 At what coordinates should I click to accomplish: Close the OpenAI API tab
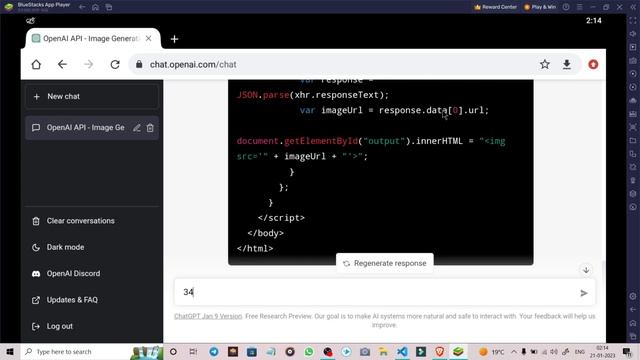tap(149, 38)
